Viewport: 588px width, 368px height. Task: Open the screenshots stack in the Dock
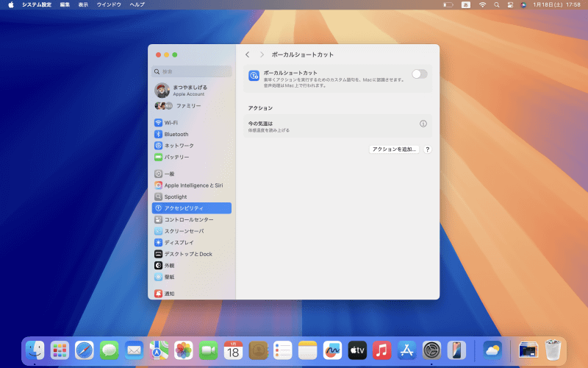tap(528, 351)
